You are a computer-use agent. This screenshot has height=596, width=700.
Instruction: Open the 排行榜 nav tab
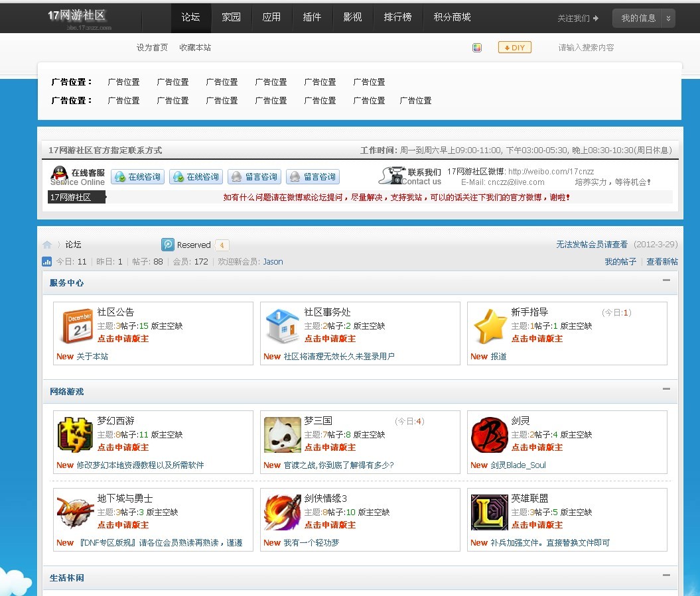pyautogui.click(x=397, y=17)
